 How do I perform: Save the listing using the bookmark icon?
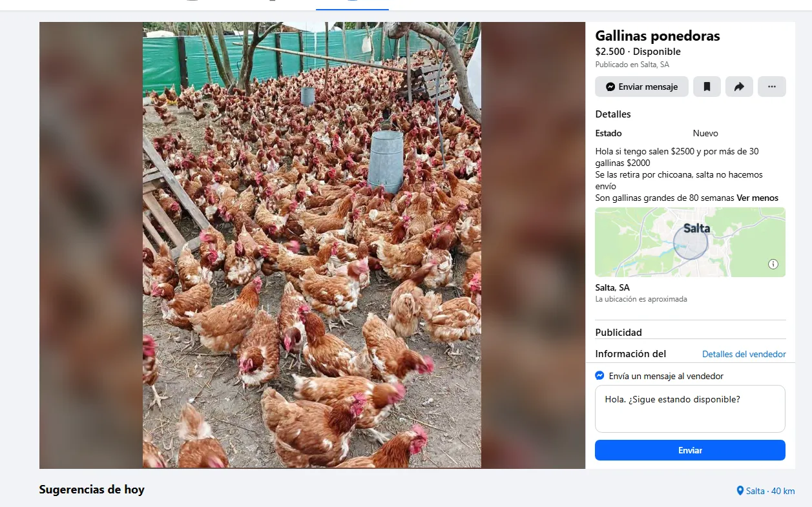[x=707, y=86]
